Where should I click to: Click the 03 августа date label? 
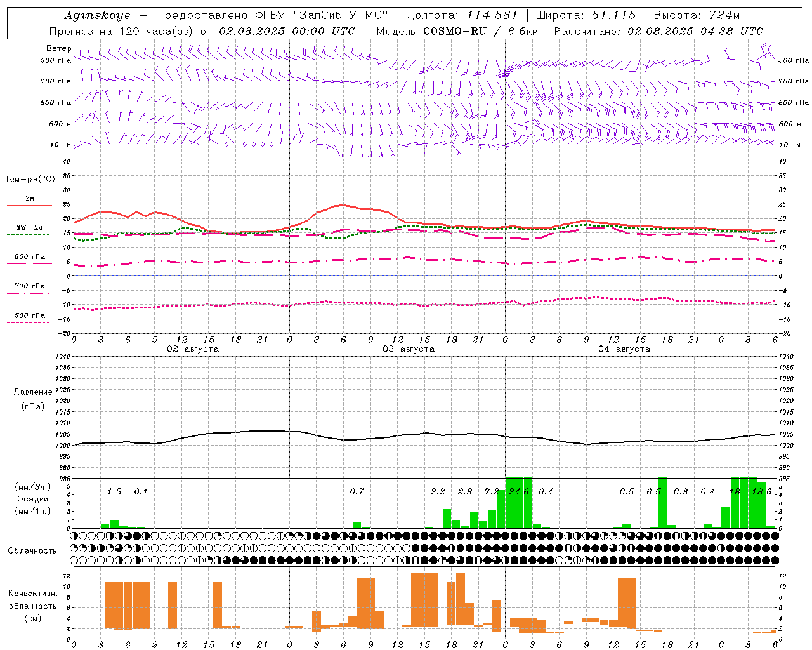point(409,349)
